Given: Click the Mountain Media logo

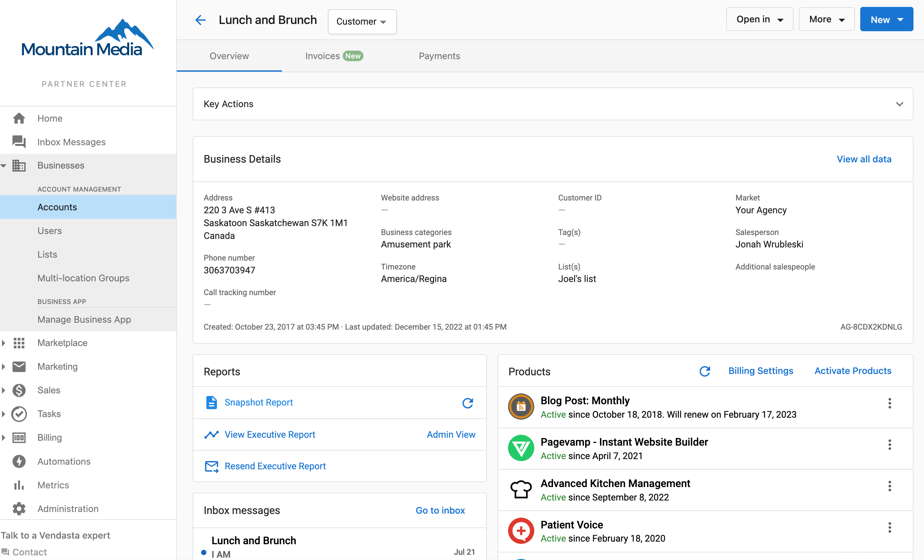Looking at the screenshot, I should pos(88,38).
